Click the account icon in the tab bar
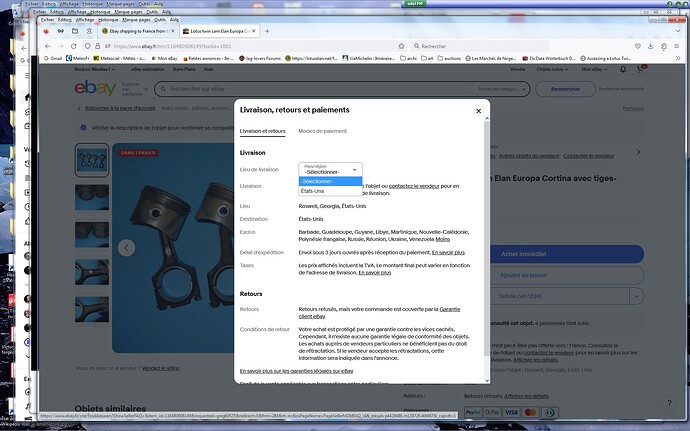Image resolution: width=690 pixels, height=431 pixels. [89, 31]
